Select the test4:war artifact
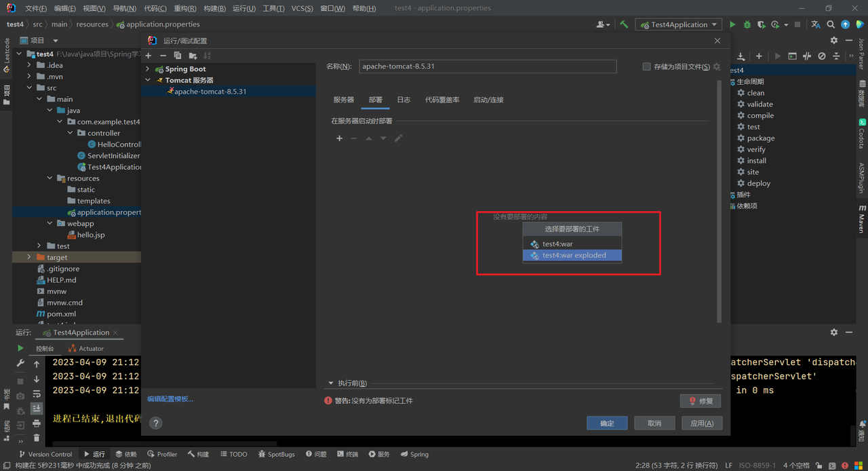Viewport: 868px width, 471px height. point(572,244)
